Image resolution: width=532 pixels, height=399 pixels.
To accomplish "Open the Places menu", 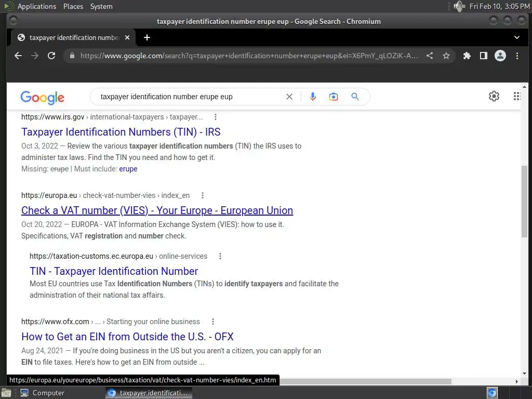I will click(x=73, y=6).
